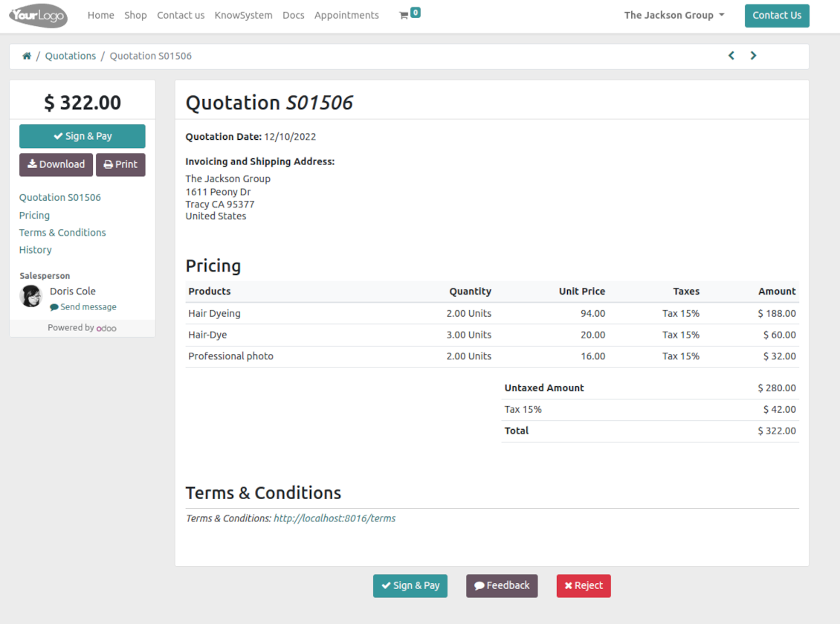Navigate to the Appointments page
This screenshot has width=840, height=624.
tap(346, 15)
